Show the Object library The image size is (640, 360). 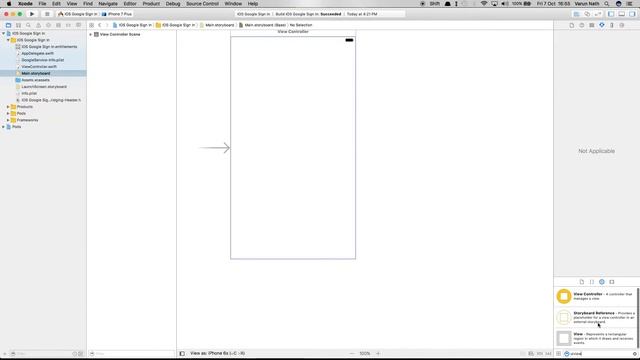coord(602,282)
